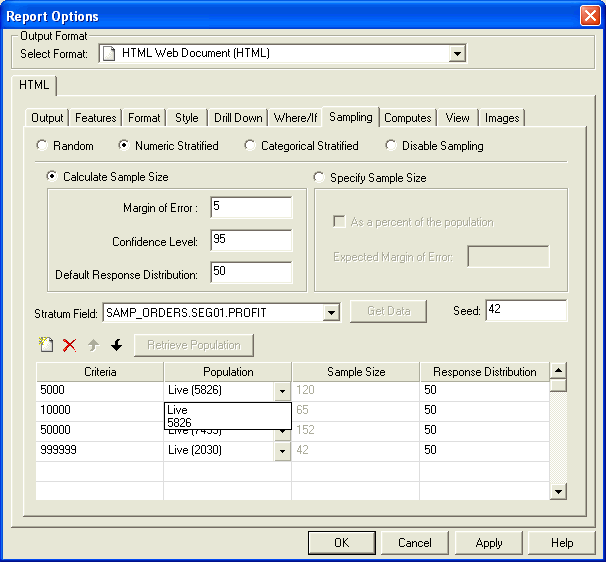Open Population dropdown in the 5000 row
Screen dimensions: 606x562
click(283, 391)
